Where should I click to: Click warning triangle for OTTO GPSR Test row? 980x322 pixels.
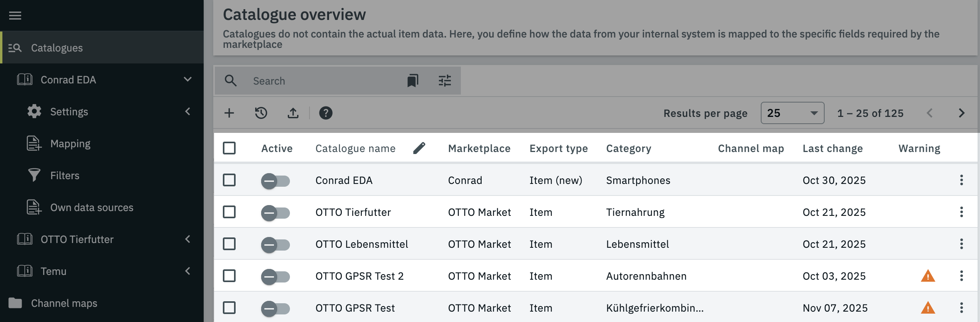point(928,308)
